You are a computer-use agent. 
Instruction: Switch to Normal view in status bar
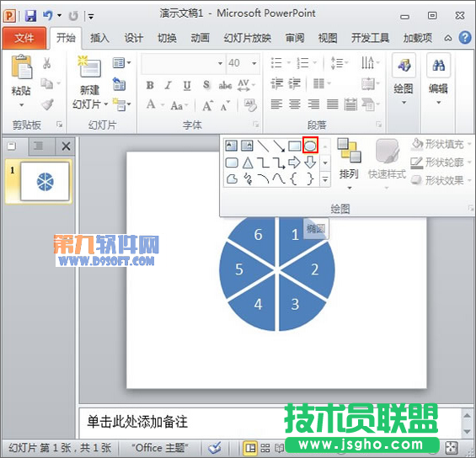click(x=250, y=448)
